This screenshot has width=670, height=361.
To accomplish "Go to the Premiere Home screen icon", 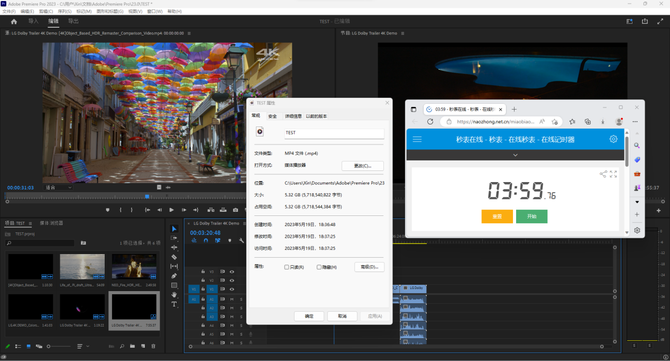I will (14, 21).
